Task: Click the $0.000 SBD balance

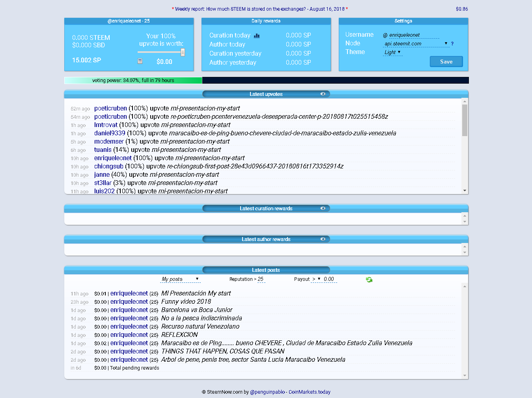Action: click(x=88, y=45)
